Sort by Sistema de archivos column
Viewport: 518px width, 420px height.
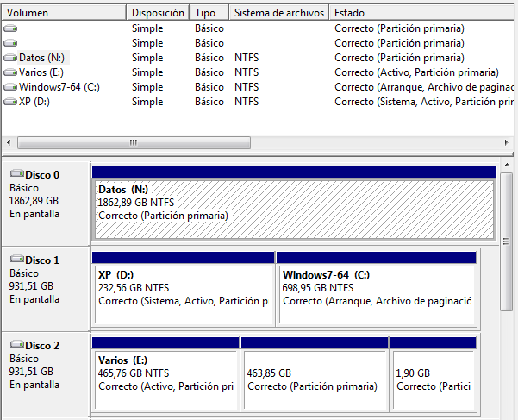[279, 13]
